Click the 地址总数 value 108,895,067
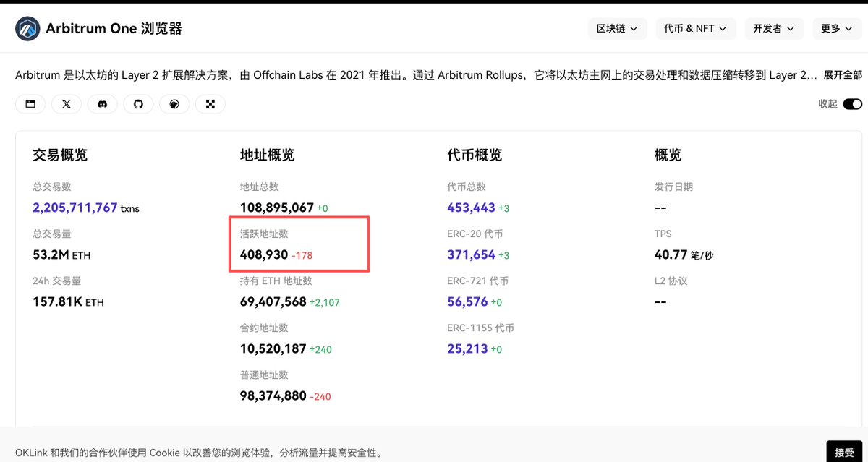This screenshot has width=868, height=462. [x=277, y=208]
